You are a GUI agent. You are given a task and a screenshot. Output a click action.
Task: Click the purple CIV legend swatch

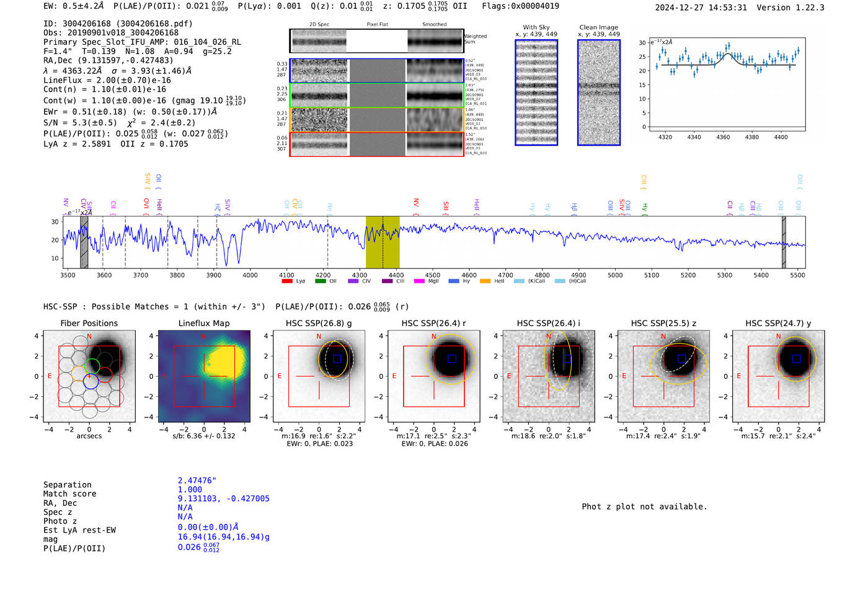(x=353, y=281)
